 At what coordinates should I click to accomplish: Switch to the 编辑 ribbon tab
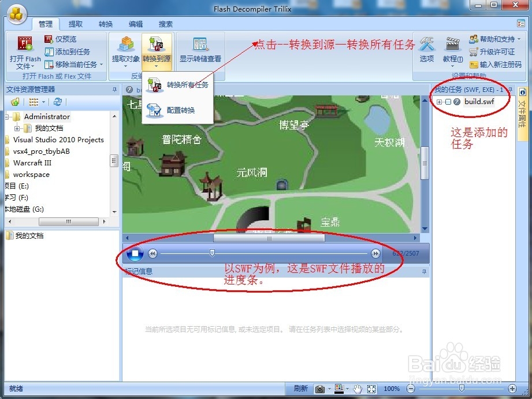point(136,24)
